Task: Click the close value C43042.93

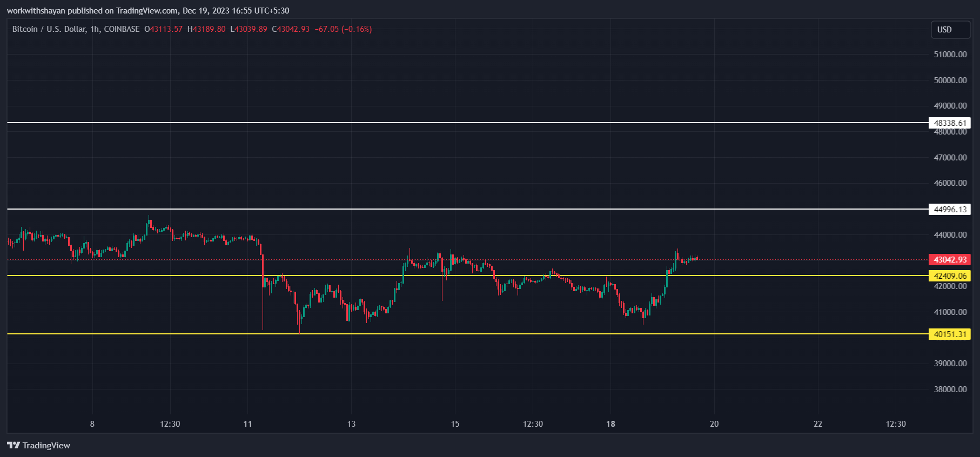Action: (x=291, y=29)
